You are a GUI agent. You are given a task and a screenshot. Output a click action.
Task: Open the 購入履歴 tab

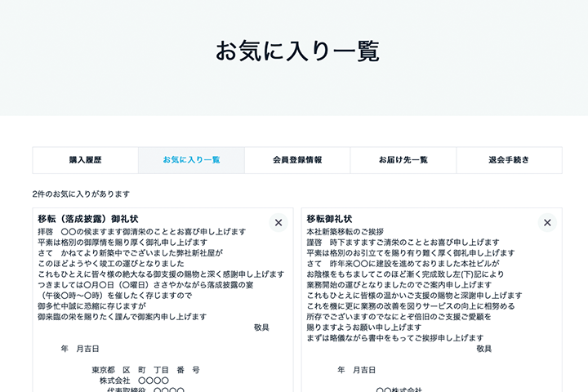(x=85, y=160)
